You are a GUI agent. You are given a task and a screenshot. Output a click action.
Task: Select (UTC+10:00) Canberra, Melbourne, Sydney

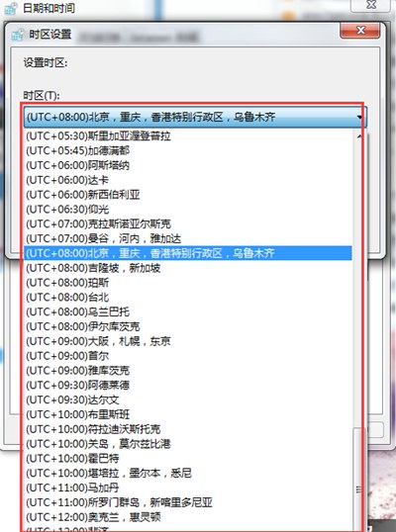pos(187,473)
